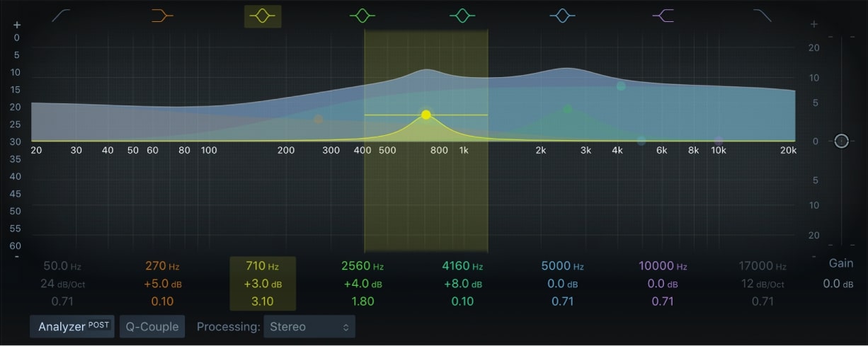
Task: Select the yellow 710 Hz control point
Action: (x=426, y=115)
